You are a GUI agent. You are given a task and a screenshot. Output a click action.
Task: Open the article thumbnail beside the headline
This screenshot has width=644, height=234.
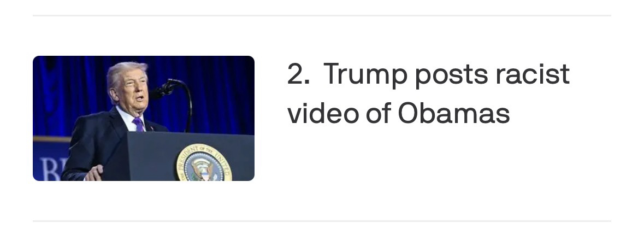[x=143, y=118]
